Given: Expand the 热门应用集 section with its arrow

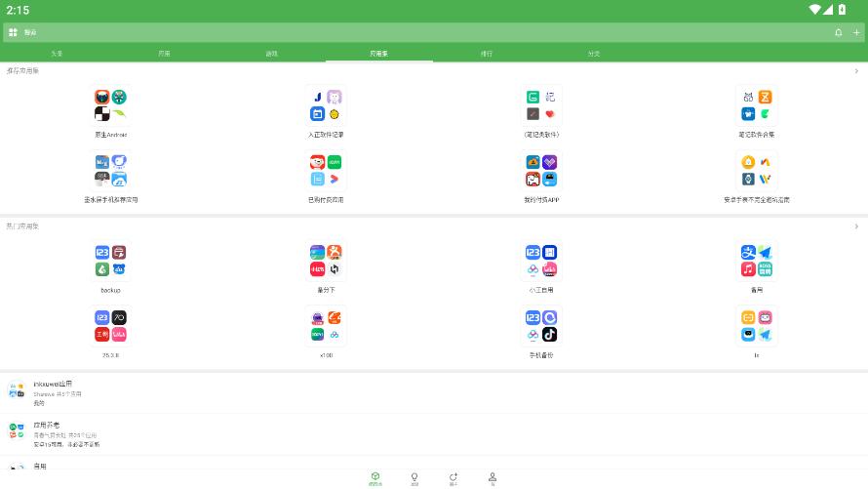Looking at the screenshot, I should (x=856, y=226).
